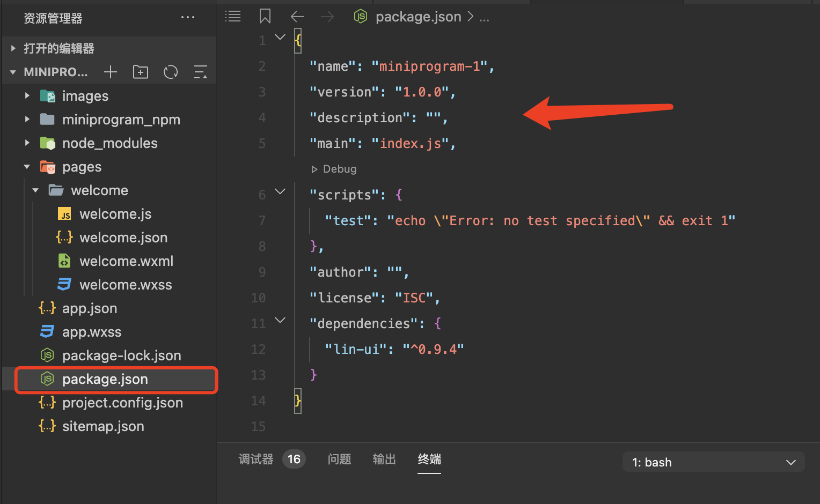Switch to the 输出 tab

click(384, 459)
